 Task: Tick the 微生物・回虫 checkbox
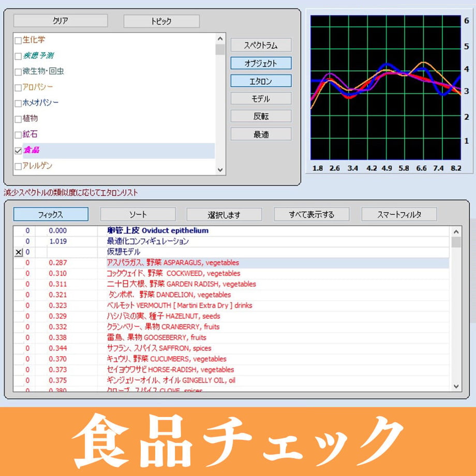tap(18, 72)
